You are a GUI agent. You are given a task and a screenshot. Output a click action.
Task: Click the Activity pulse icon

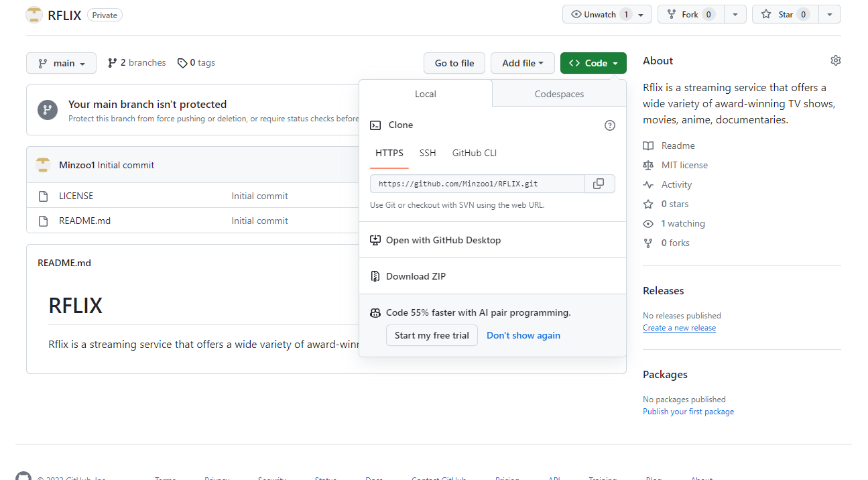pyautogui.click(x=647, y=185)
